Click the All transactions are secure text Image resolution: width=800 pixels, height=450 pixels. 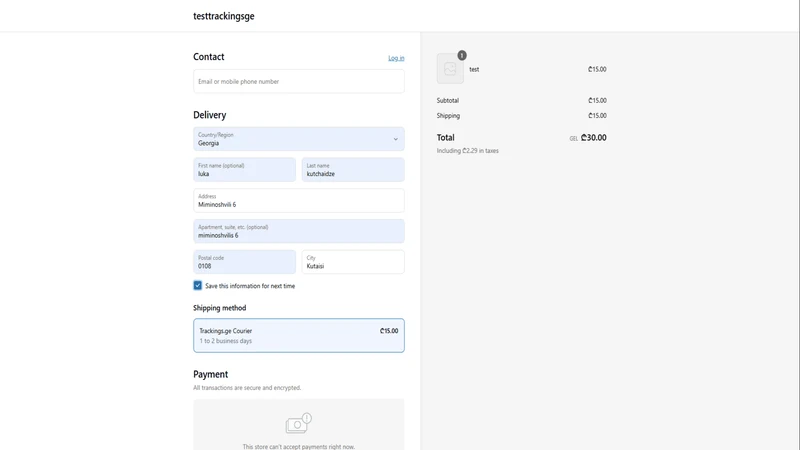click(x=247, y=388)
